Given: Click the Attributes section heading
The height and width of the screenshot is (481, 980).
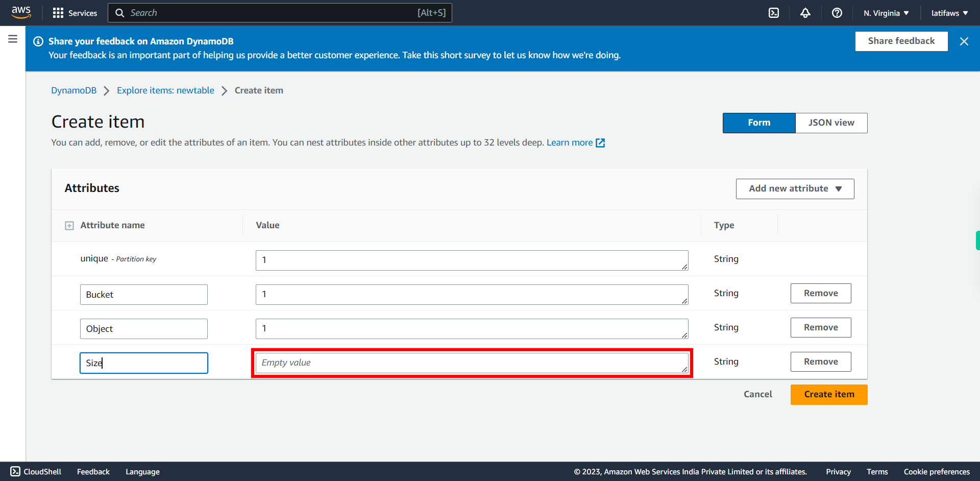Looking at the screenshot, I should click(92, 188).
